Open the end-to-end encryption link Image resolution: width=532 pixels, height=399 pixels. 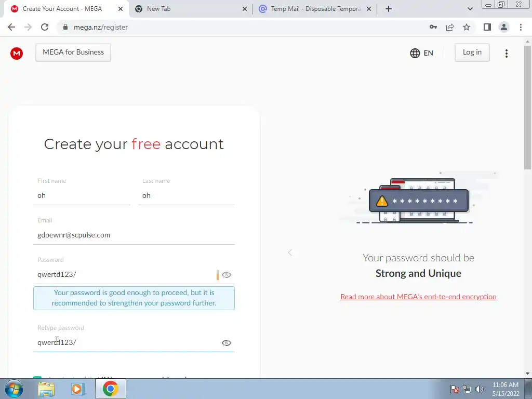pos(418,297)
